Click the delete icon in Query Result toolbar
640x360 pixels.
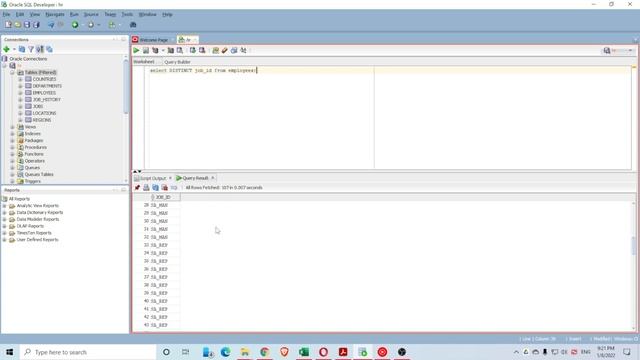tap(164, 188)
